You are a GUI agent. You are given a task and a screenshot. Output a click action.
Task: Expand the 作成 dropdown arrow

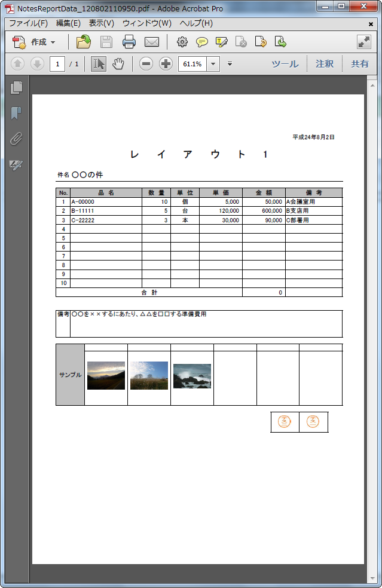click(53, 42)
